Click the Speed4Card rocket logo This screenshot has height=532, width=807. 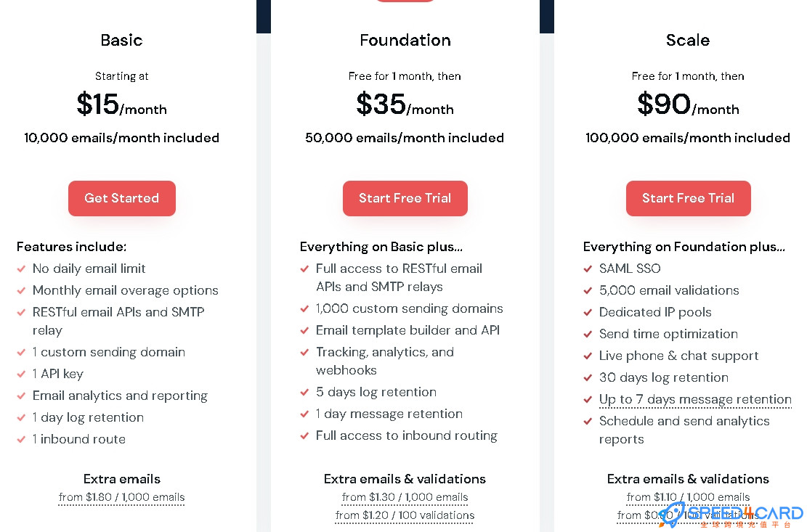tap(672, 515)
